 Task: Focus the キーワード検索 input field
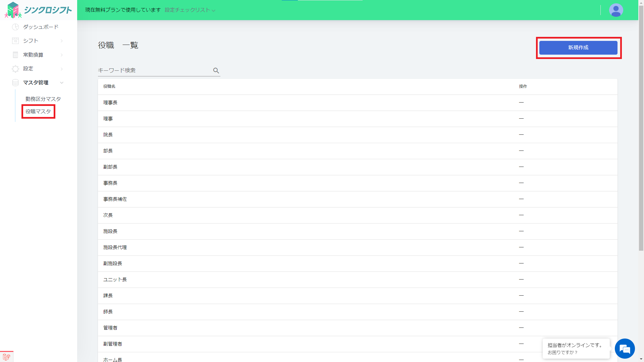154,70
